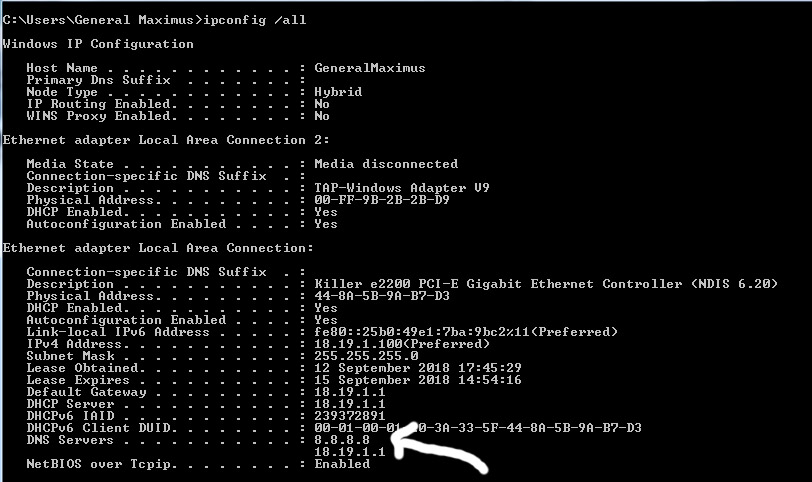
Task: Click the NetBIOS over Tcpip Enabled value
Action: pyautogui.click(x=342, y=464)
